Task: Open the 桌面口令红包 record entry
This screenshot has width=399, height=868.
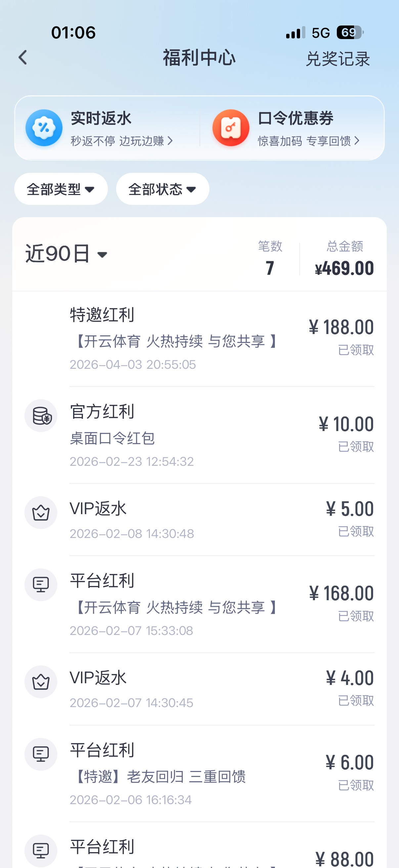Action: pyautogui.click(x=112, y=438)
